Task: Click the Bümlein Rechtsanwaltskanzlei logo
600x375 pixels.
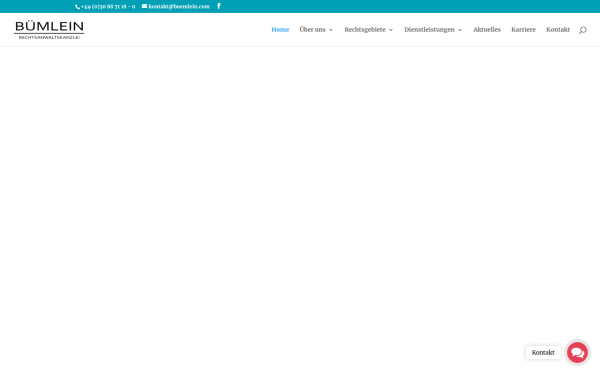Action: tap(49, 30)
